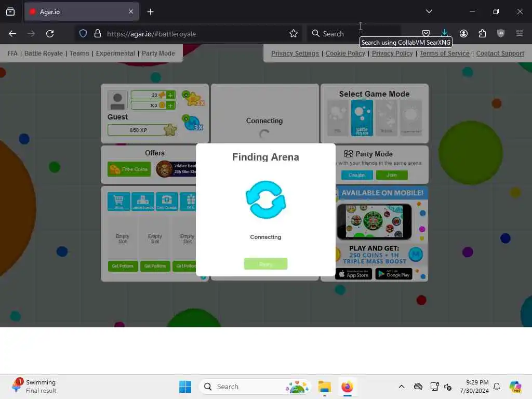Open the Downloads panel
The width and height of the screenshot is (532, 399).
click(445, 33)
